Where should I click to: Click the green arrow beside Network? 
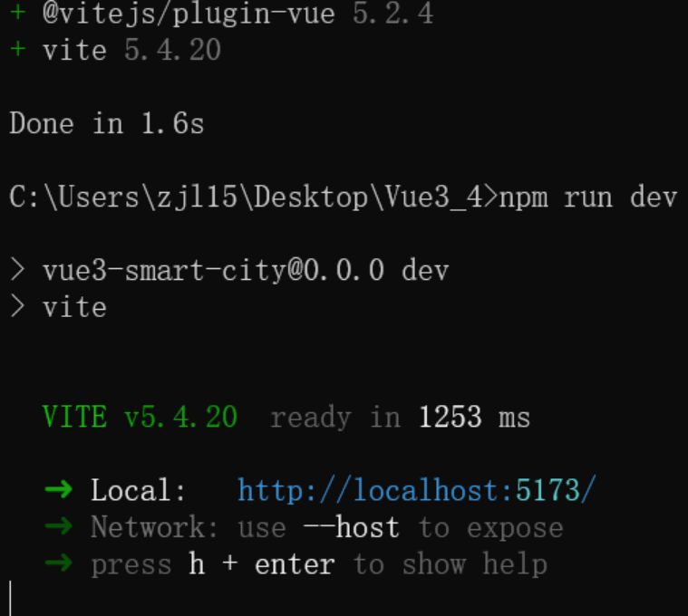58,526
